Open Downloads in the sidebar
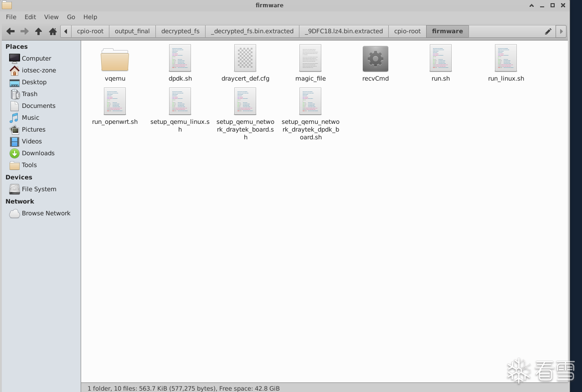The image size is (582, 392). coord(41,153)
